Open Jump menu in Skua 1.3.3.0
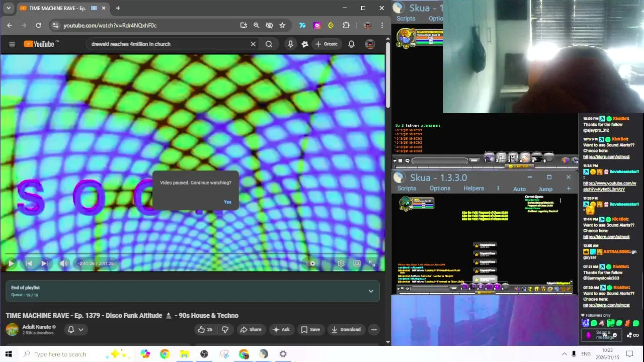644x362 pixels. (545, 189)
